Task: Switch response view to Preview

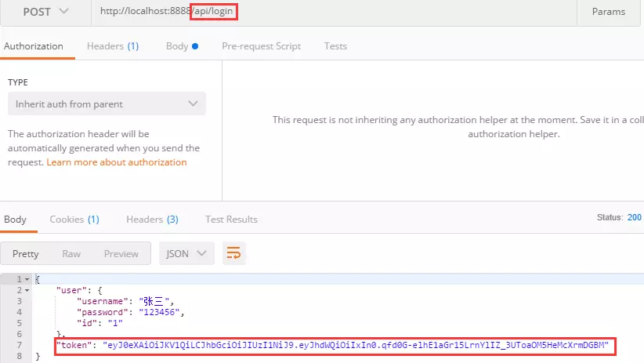Action: pos(121,254)
